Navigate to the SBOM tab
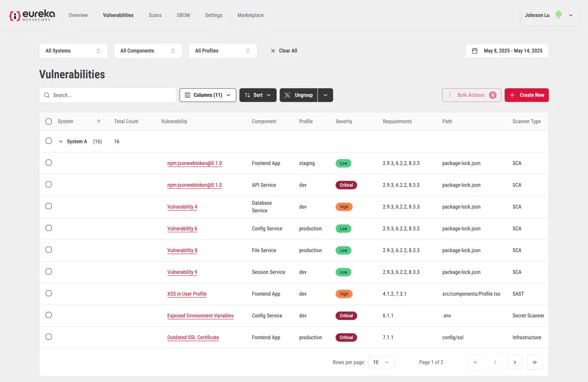Image resolution: width=588 pixels, height=382 pixels. 183,15
